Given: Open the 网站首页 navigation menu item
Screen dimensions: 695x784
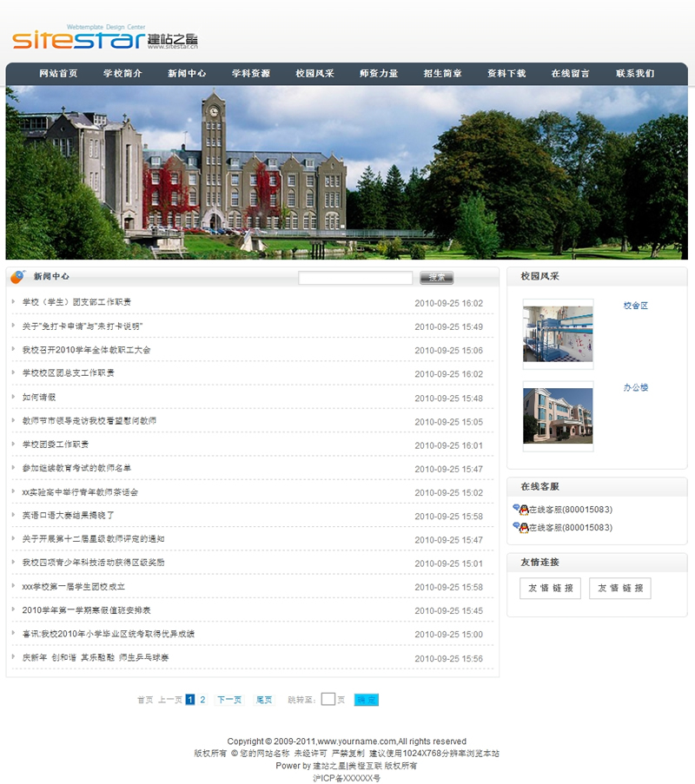Looking at the screenshot, I should [58, 74].
